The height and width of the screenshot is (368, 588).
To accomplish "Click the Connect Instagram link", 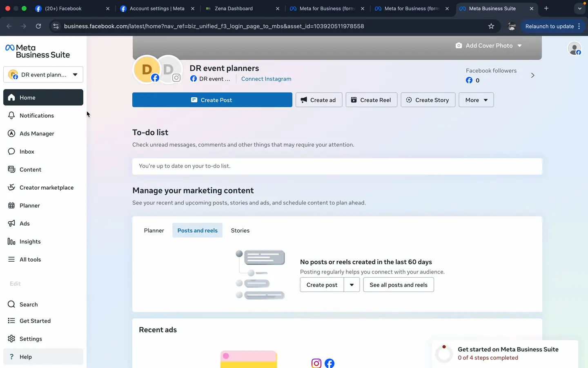I will 266,79.
